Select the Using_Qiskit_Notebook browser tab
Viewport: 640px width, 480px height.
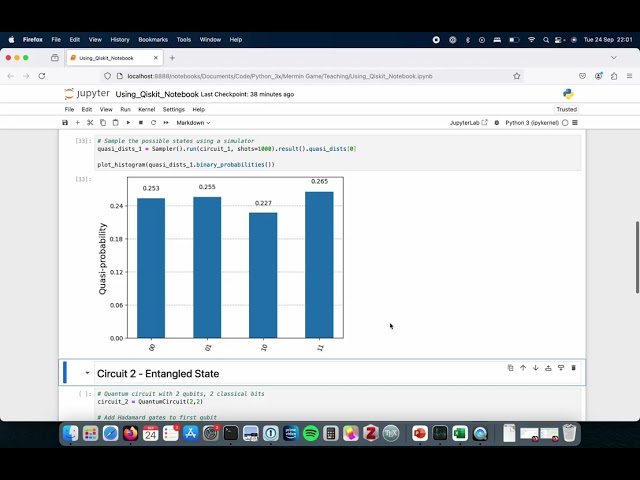click(x=115, y=58)
